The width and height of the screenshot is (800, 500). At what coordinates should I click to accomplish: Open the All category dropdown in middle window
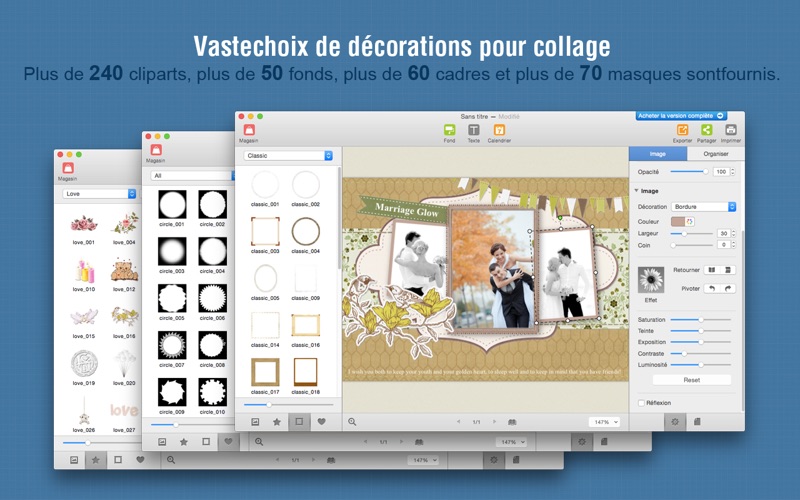click(x=193, y=176)
